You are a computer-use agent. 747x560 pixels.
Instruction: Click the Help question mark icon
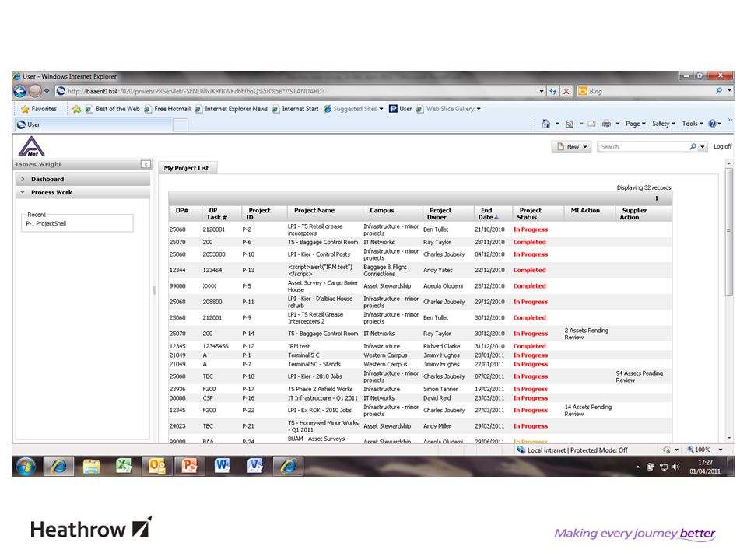712,124
